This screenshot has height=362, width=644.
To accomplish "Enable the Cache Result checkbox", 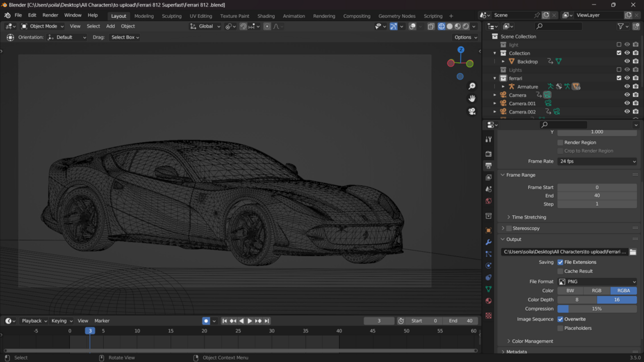I will (560, 271).
